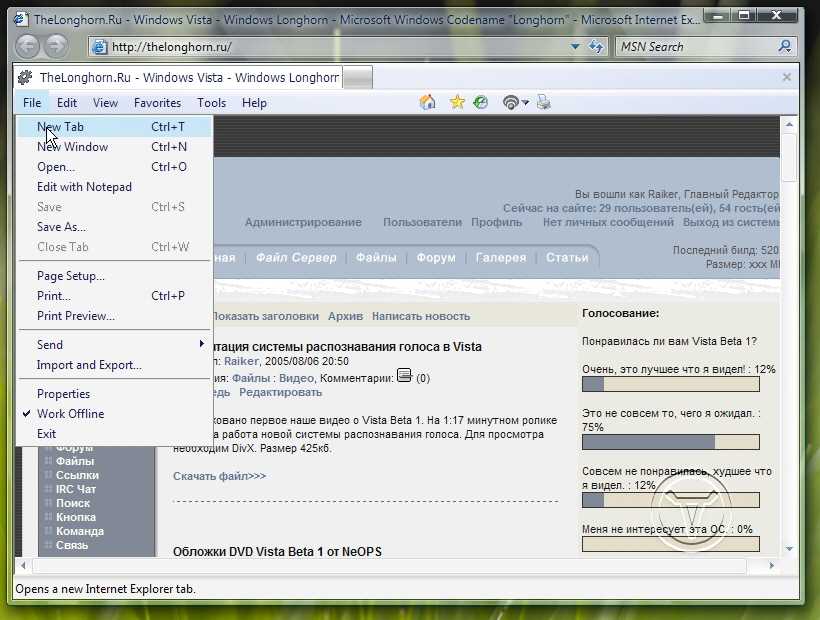This screenshot has height=620, width=820.
Task: Go back with the Back arrow button
Action: tap(27, 47)
